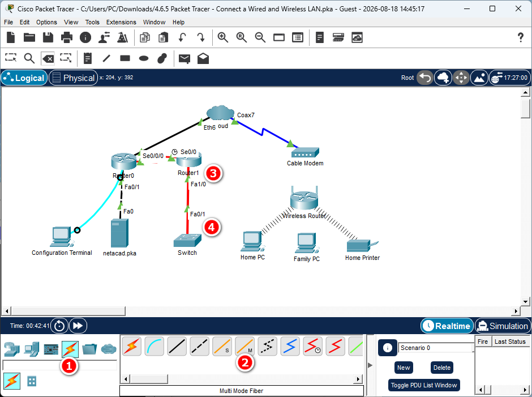Viewport: 532px width, 397px height.
Task: Pick the Resize Shape tool
Action: [66, 58]
